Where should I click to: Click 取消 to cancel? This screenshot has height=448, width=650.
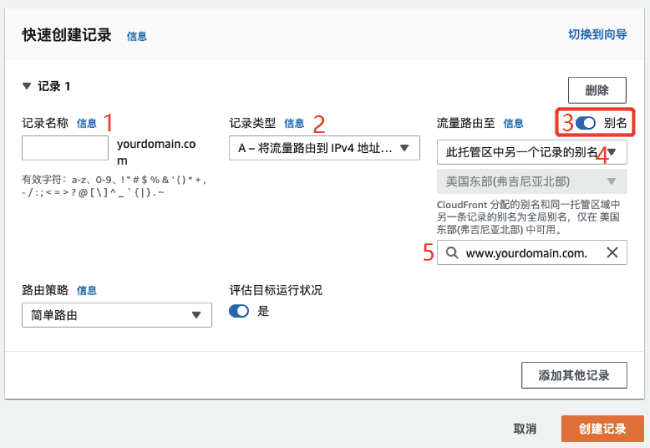click(525, 428)
